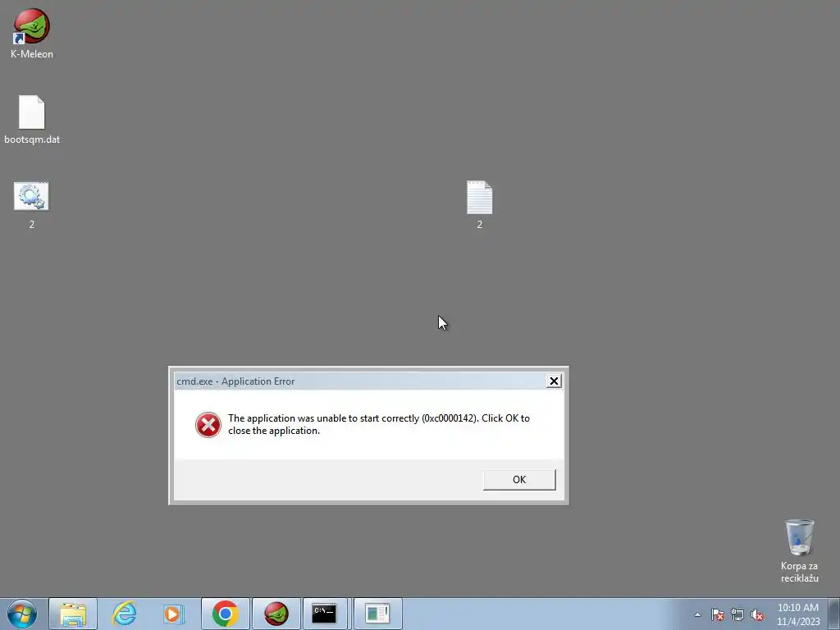Open Windows Media Player from taskbar
840x630 pixels.
(174, 614)
